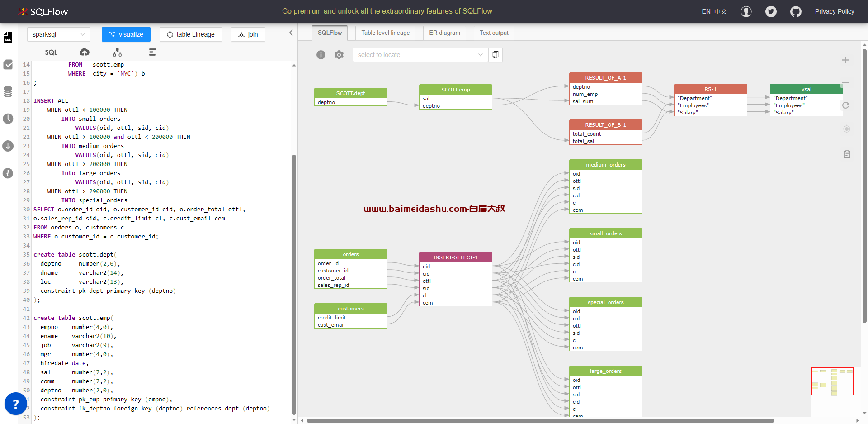Open the go premium banner link
868x424 pixels.
[x=387, y=11]
